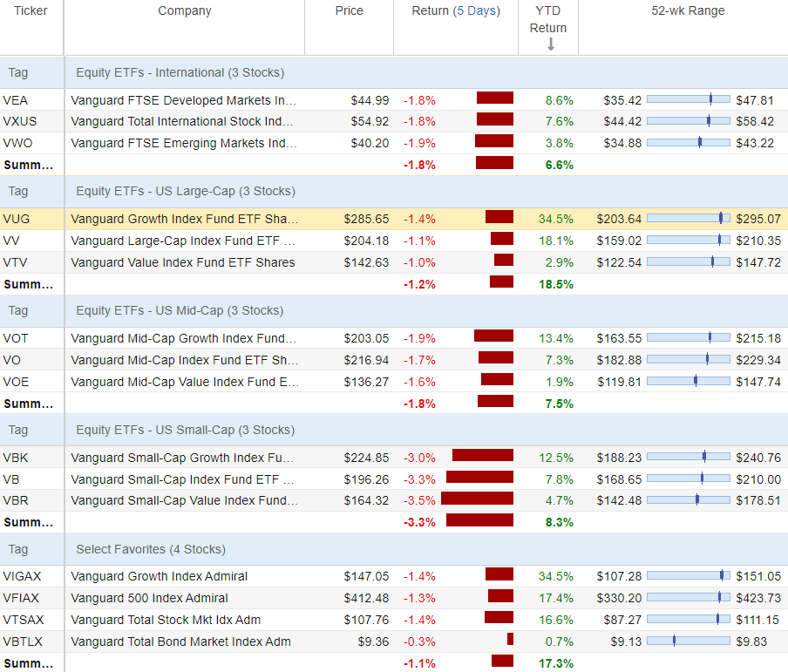Click the International summary YTD 6.6%
The image size is (788, 672).
pyautogui.click(x=560, y=165)
